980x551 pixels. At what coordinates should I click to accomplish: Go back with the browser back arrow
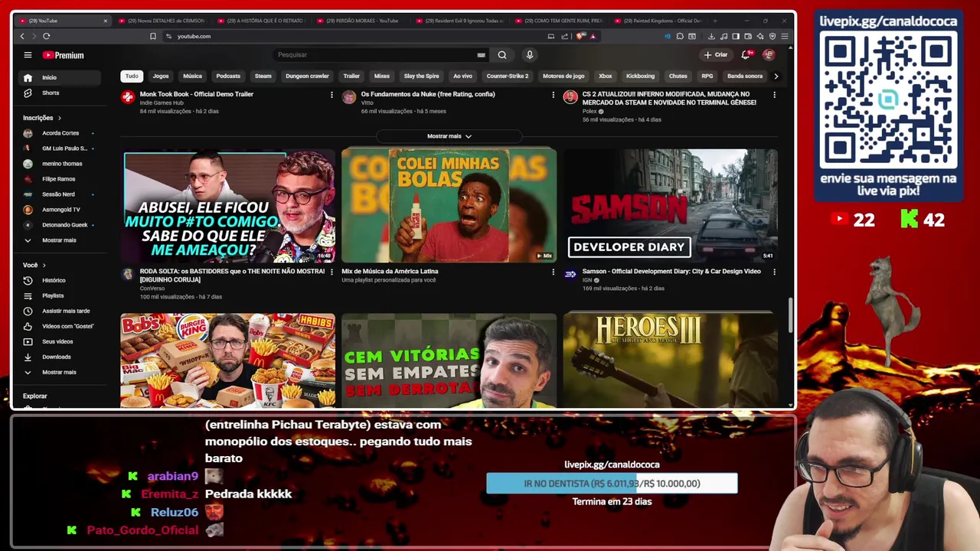[22, 36]
